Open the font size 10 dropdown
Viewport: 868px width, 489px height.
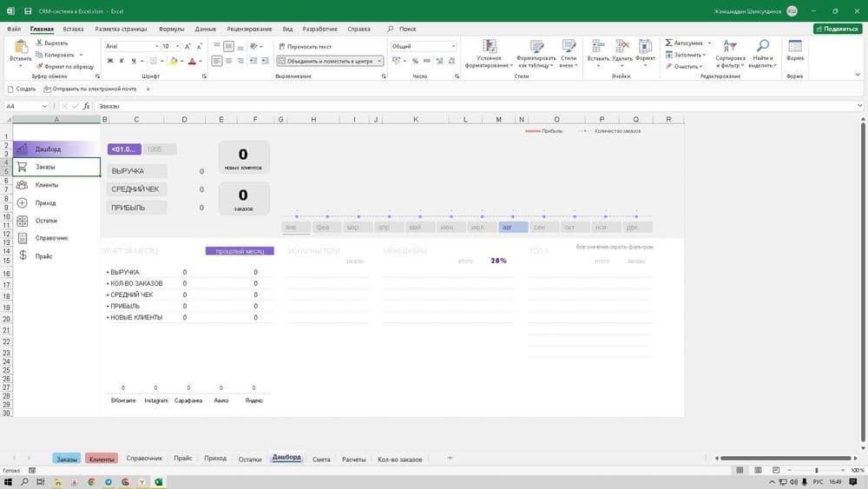(177, 47)
